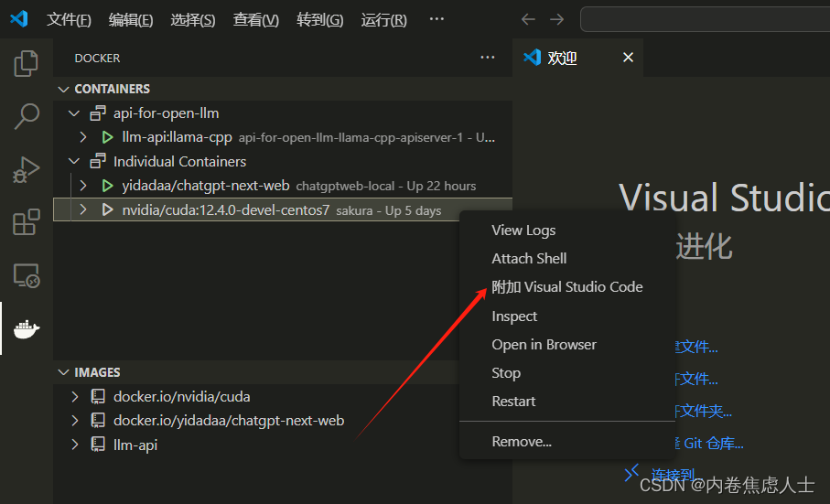Click the Individual Containers group icon
Viewport: 830px width, 504px height.
coord(98,161)
